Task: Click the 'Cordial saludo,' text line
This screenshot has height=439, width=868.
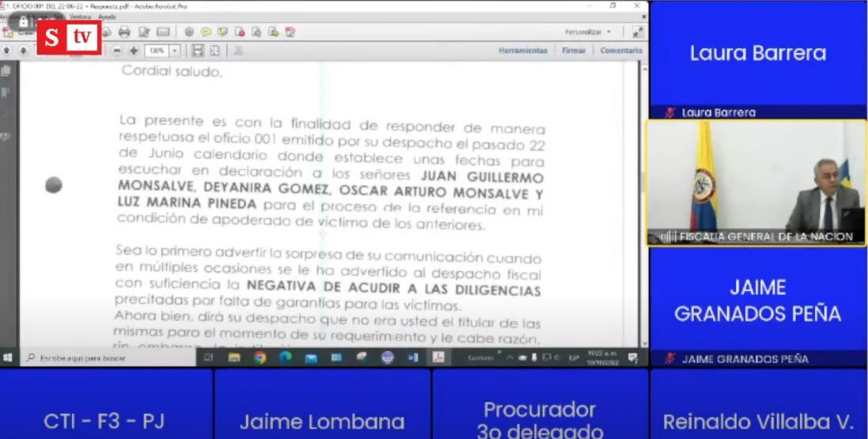Action: point(172,71)
